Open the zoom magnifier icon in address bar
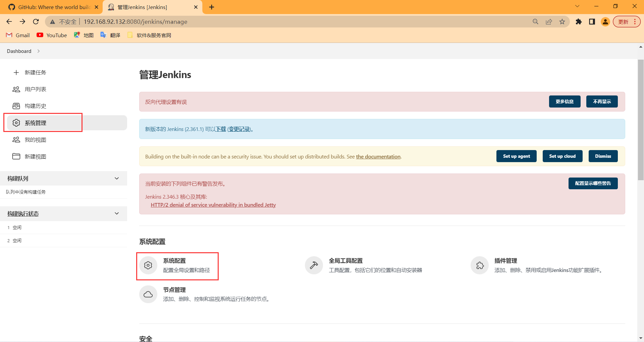 (535, 22)
